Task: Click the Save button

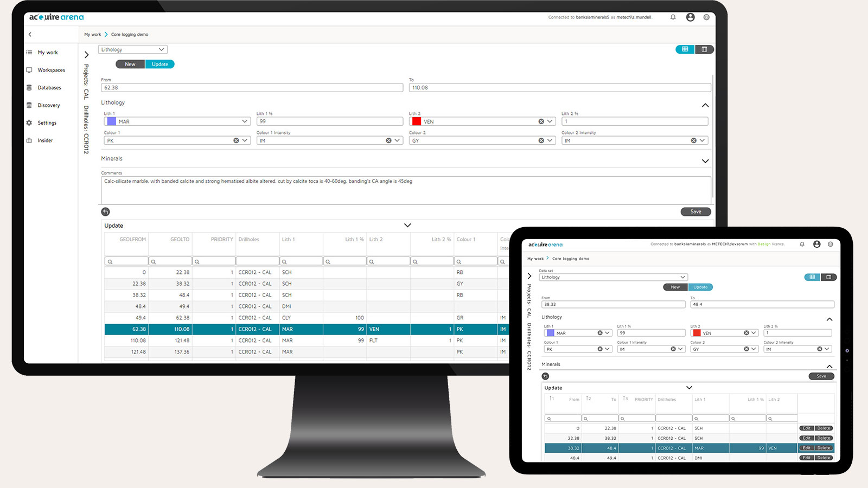Action: pos(695,211)
